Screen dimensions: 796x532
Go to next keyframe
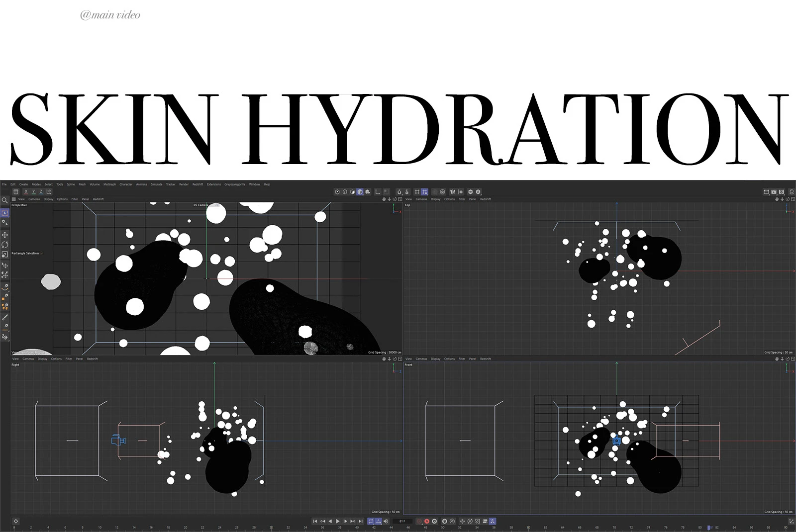tap(353, 521)
